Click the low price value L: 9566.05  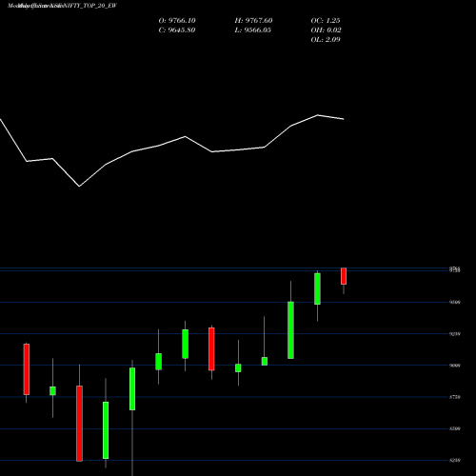pyautogui.click(x=253, y=30)
